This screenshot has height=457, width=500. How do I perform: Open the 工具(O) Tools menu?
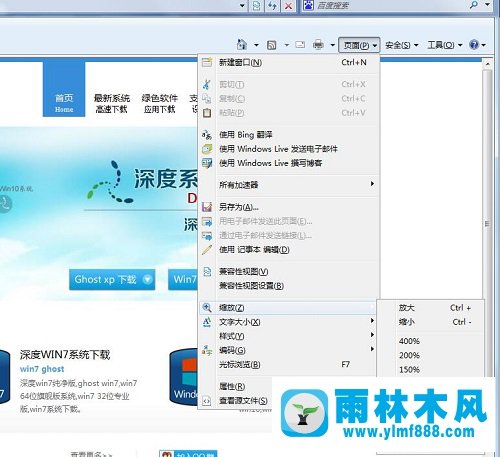[445, 45]
